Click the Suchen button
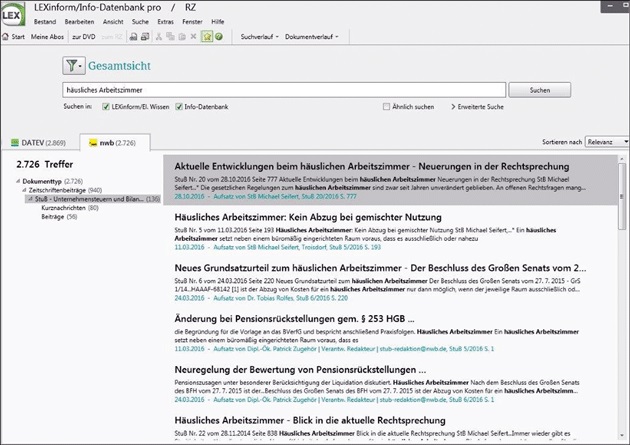The image size is (630, 445). point(540,90)
